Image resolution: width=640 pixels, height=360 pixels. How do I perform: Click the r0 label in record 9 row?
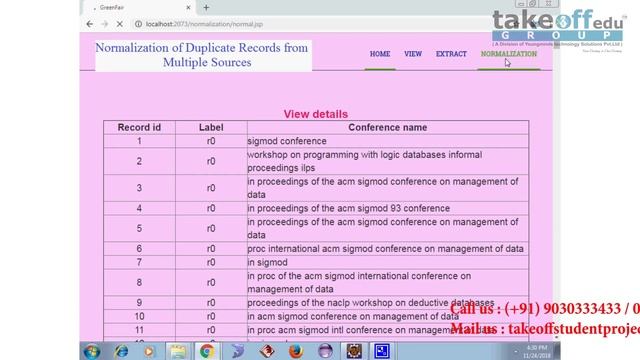pos(211,303)
